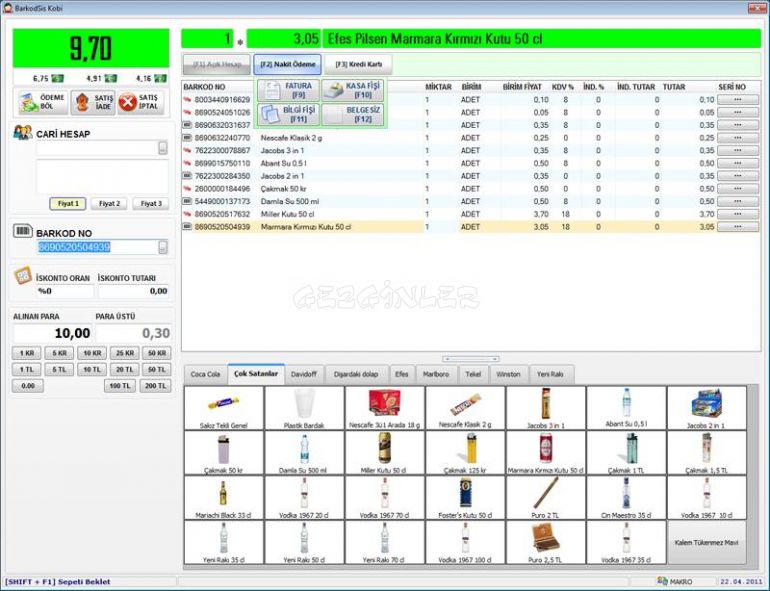Image resolution: width=770 pixels, height=591 pixels.
Task: Click the 200 TL banknote button
Action: click(156, 386)
